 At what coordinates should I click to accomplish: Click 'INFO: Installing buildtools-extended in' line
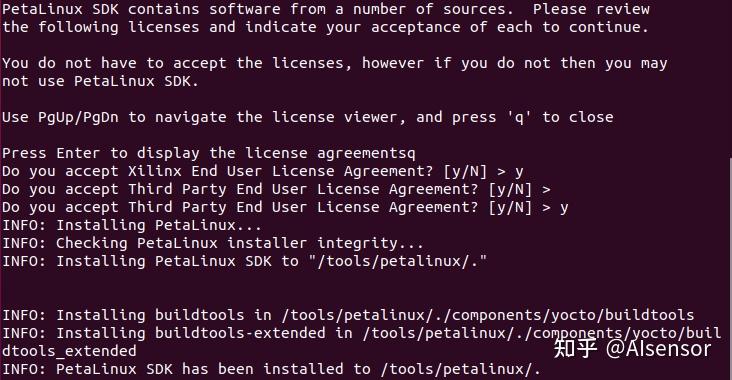(x=362, y=333)
